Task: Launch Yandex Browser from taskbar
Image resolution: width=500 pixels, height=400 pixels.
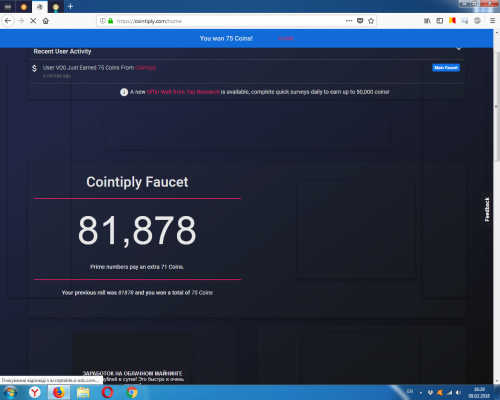Action: pyautogui.click(x=34, y=392)
